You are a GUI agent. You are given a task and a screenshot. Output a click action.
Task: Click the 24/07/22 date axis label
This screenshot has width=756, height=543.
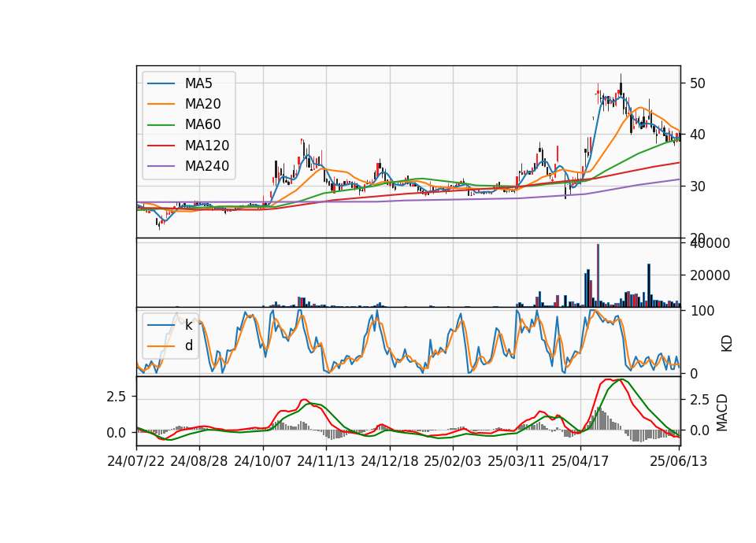click(136, 461)
